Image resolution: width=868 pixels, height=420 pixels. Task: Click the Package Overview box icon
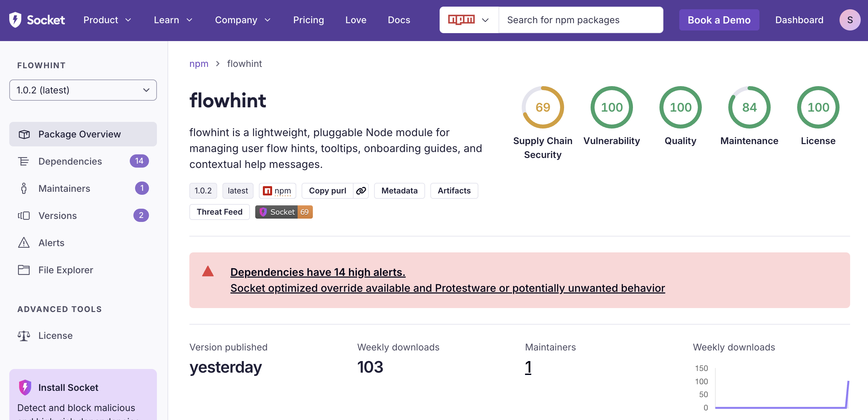pyautogui.click(x=24, y=134)
